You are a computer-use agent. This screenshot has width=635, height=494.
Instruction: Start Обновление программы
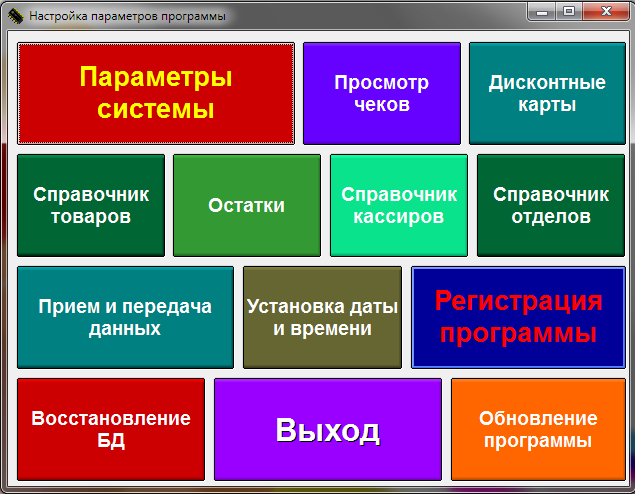click(538, 430)
